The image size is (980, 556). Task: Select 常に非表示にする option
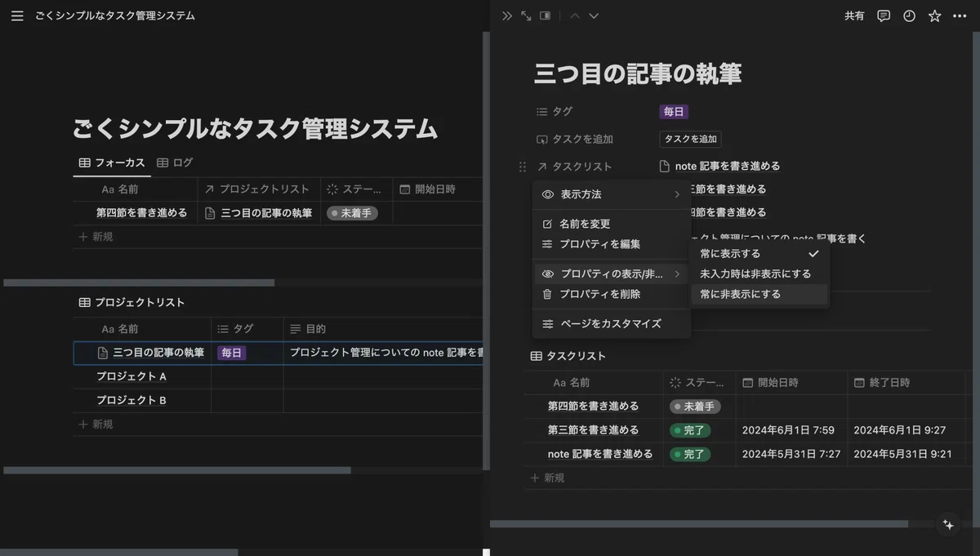[x=759, y=295]
